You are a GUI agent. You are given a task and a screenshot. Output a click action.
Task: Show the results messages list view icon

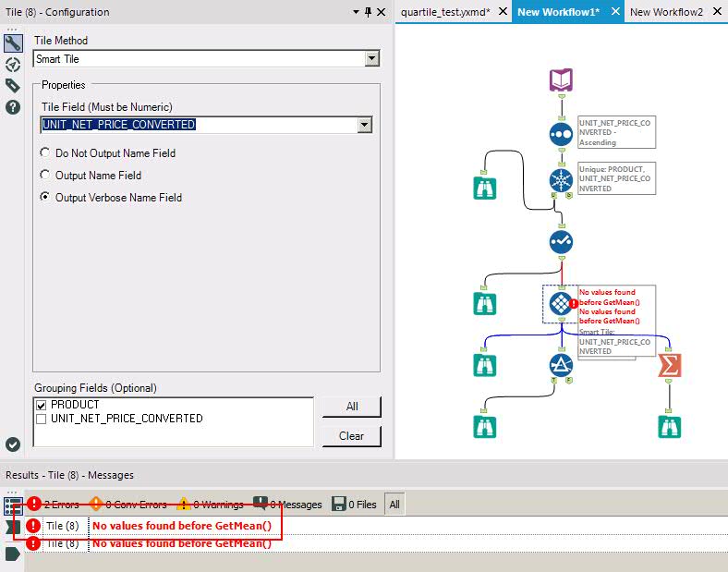13,506
